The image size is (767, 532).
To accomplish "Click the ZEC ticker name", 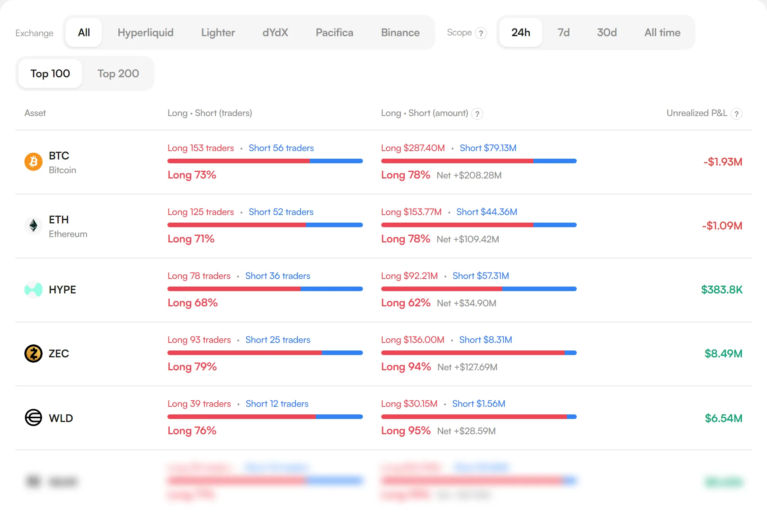I will pos(59,354).
